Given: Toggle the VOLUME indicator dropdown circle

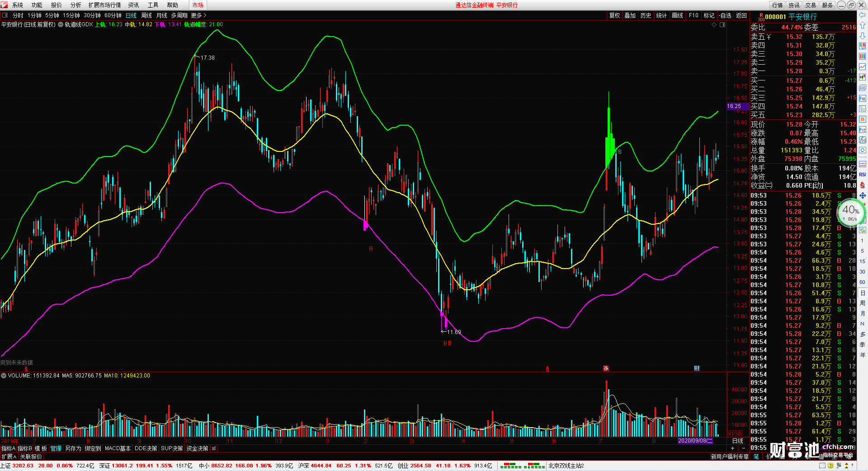Looking at the screenshot, I should click(x=4, y=376).
